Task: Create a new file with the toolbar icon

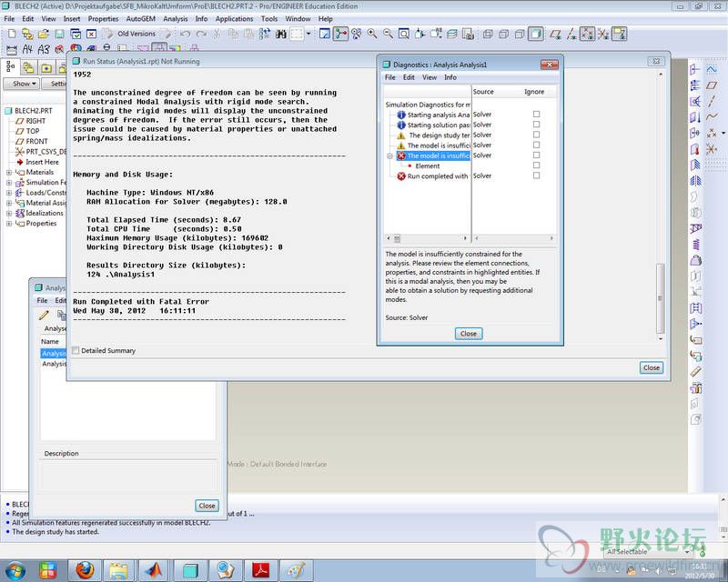Action: click(12, 34)
